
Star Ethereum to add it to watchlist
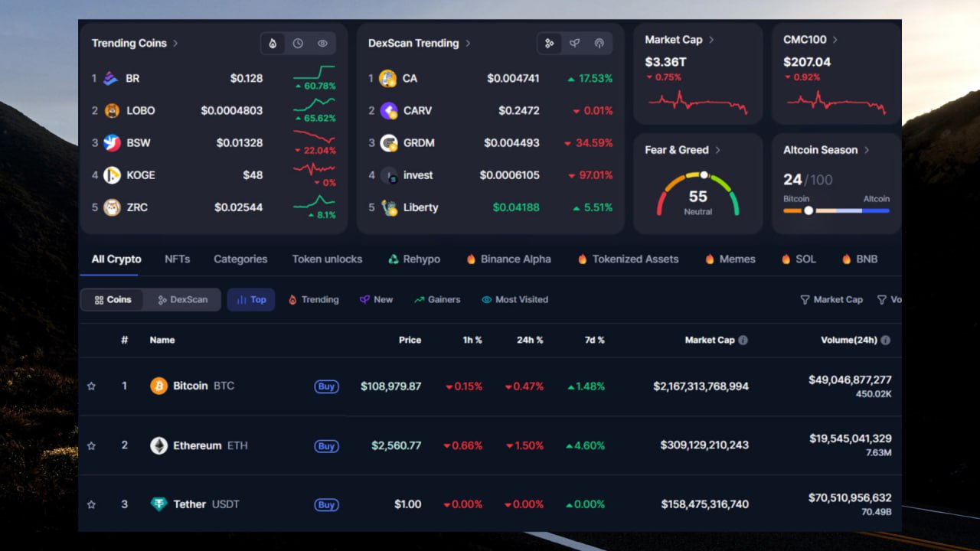[x=91, y=445]
